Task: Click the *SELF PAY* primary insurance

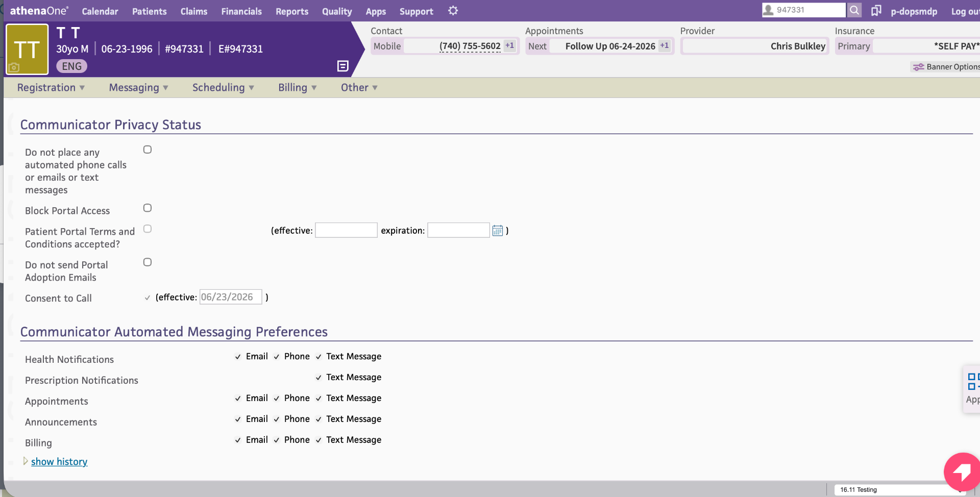Action: tap(957, 46)
